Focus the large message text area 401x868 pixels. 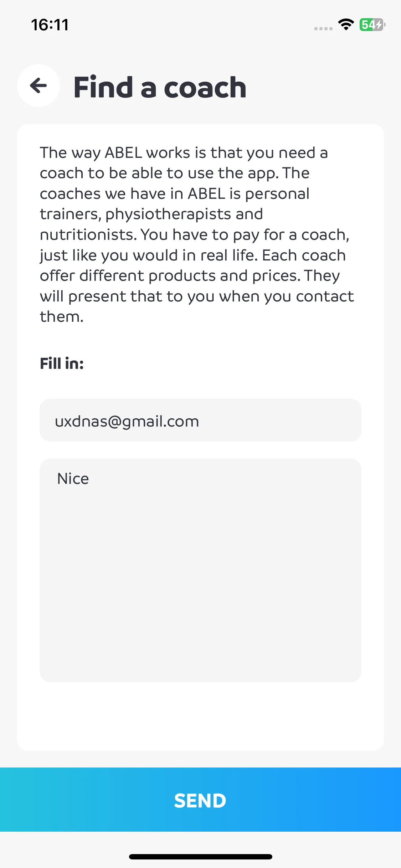click(x=200, y=570)
